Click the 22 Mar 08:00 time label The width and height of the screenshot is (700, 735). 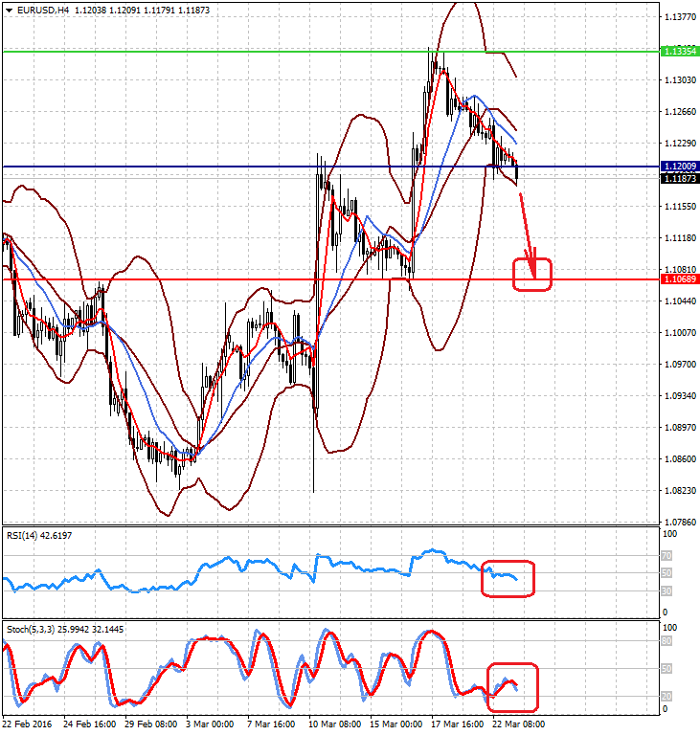[x=518, y=724]
